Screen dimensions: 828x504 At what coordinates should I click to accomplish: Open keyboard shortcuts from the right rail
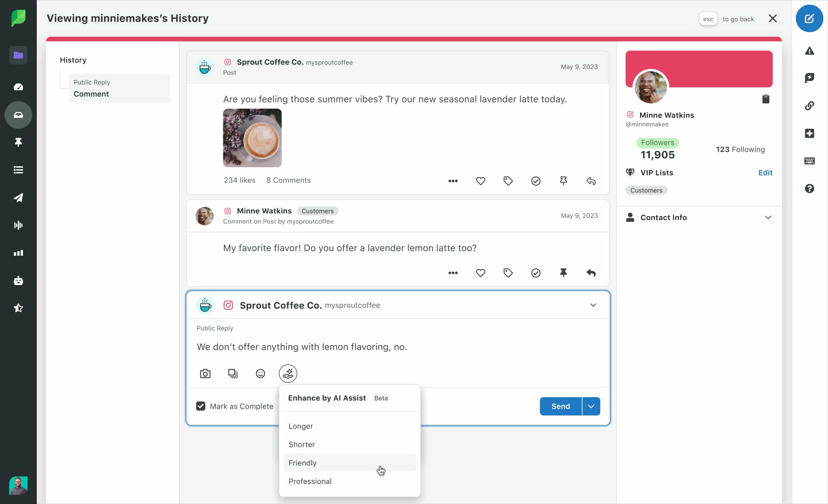coord(810,161)
